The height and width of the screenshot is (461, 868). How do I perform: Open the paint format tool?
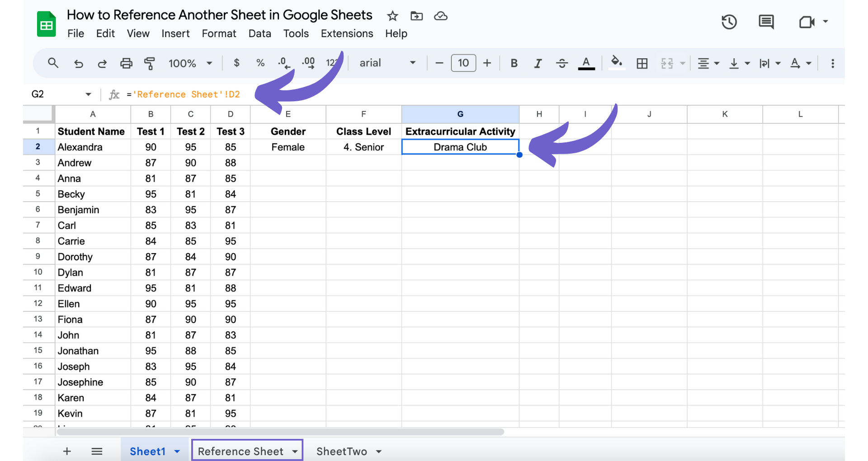pos(149,63)
